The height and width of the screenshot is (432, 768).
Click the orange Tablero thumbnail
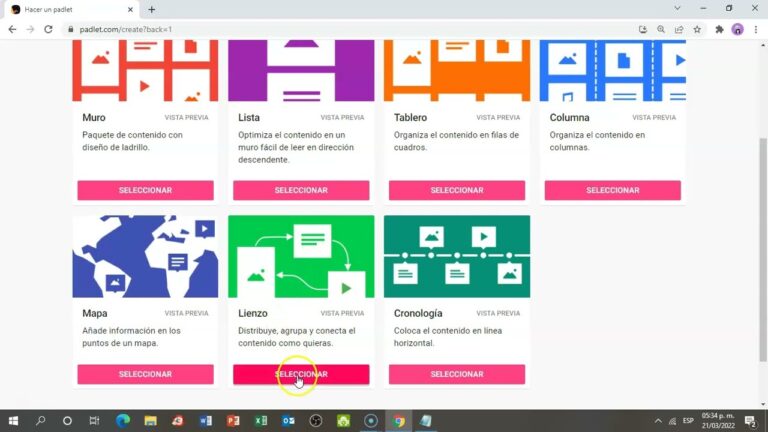457,71
